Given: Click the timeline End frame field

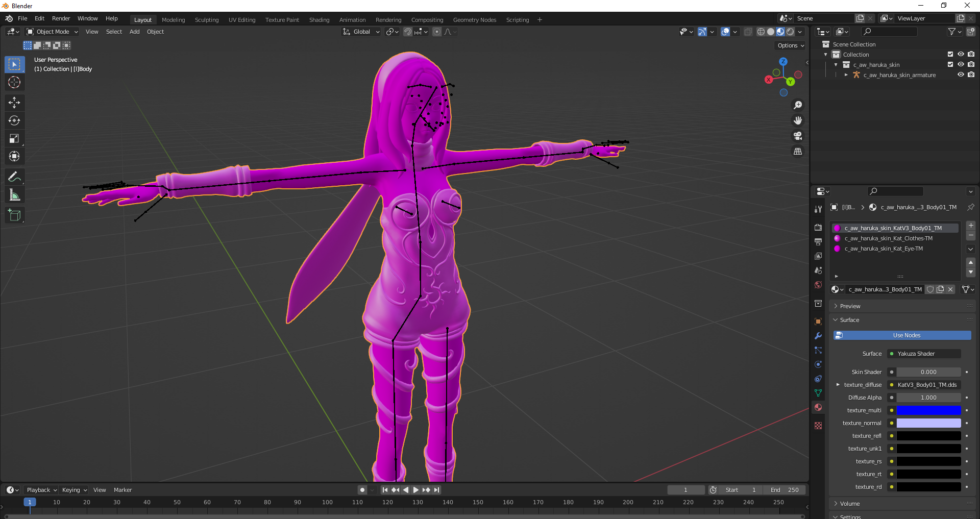Looking at the screenshot, I should tap(785, 490).
